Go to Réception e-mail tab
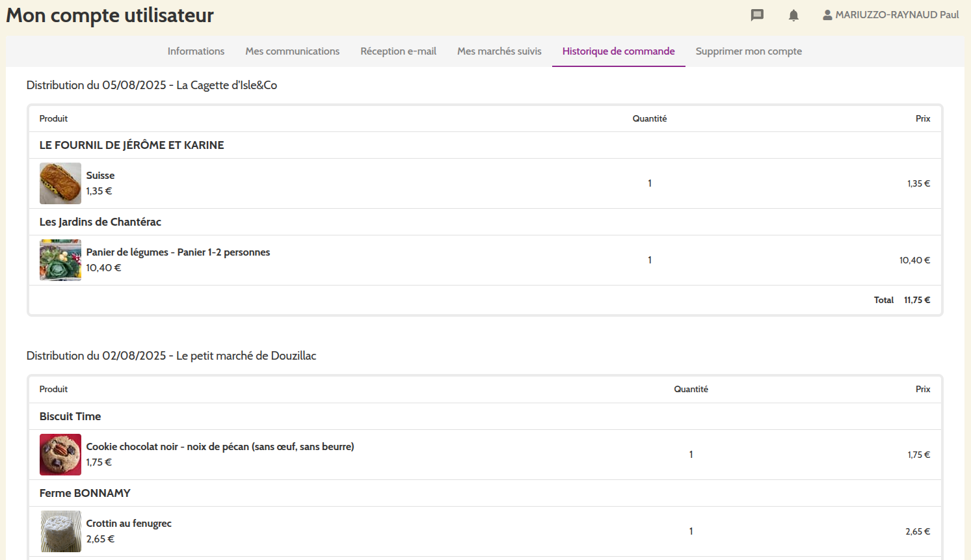 398,51
